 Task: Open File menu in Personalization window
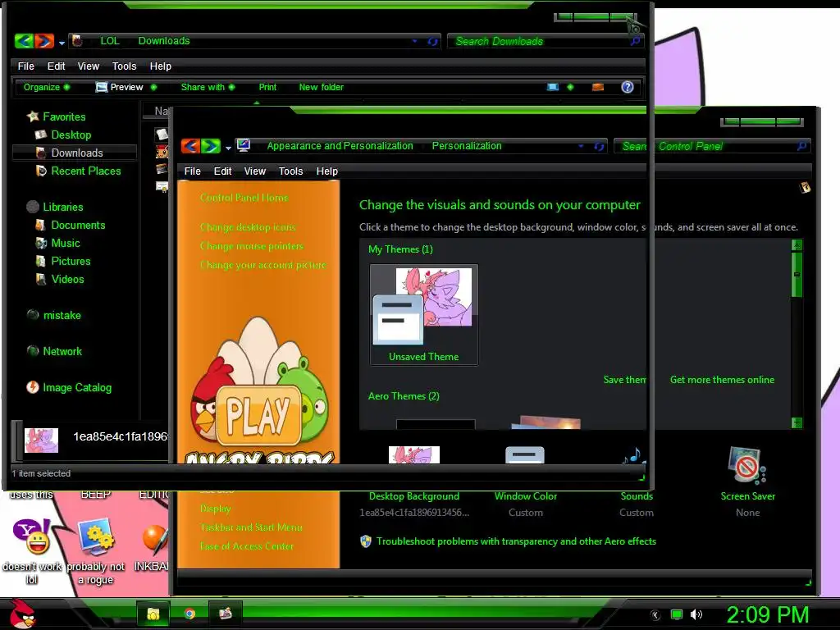pyautogui.click(x=192, y=171)
